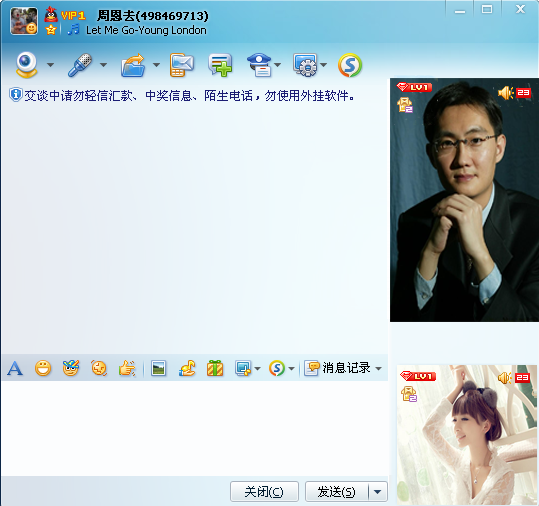Send a gift with gift box icon
This screenshot has width=539, height=506.
pos(215,368)
